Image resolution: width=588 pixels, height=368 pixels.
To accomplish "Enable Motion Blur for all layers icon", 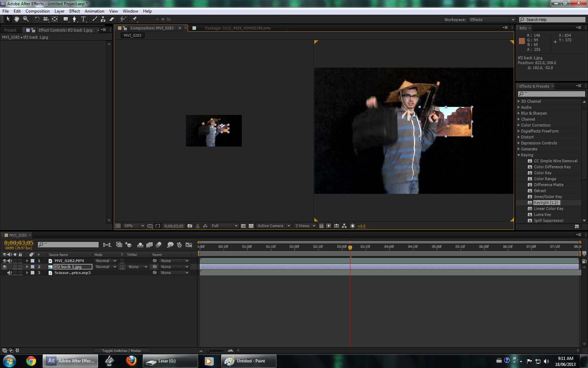I will coord(159,245).
